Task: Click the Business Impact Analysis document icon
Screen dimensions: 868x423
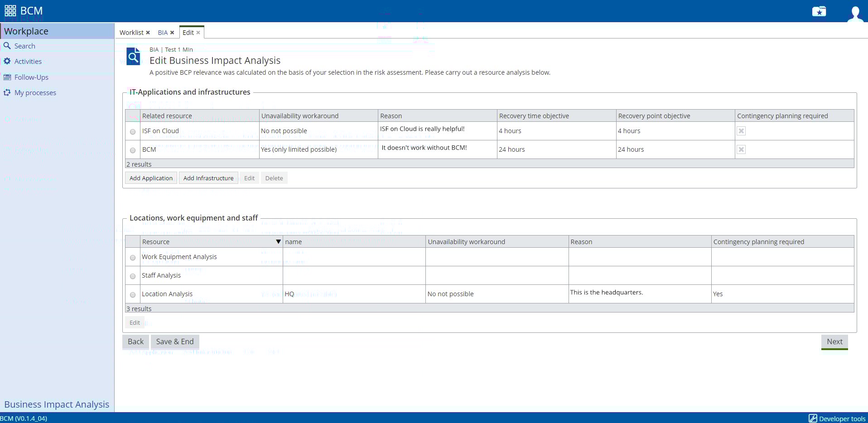Action: pyautogui.click(x=133, y=57)
